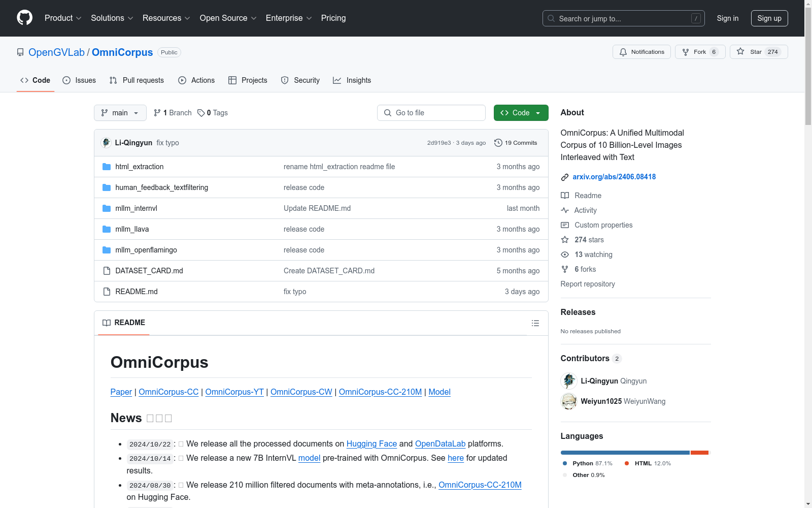Expand the Enterprise menu
Viewport: 812px width, 508px height.
(x=289, y=18)
